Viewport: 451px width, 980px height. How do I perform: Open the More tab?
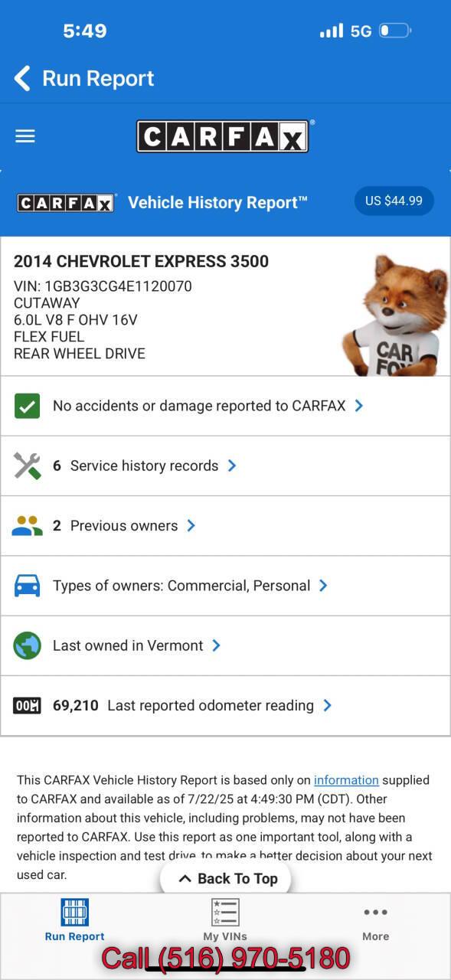pos(376,920)
